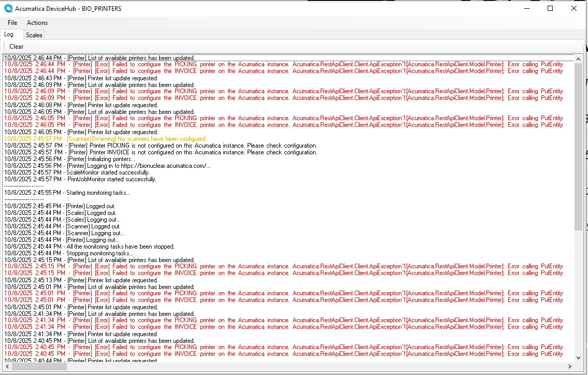Select the 2:46:44 PM PICKING printer error line

[x=283, y=65]
